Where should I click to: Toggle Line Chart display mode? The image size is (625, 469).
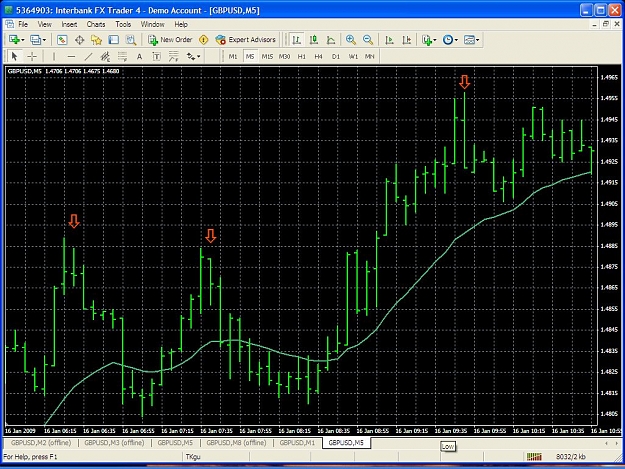331,39
